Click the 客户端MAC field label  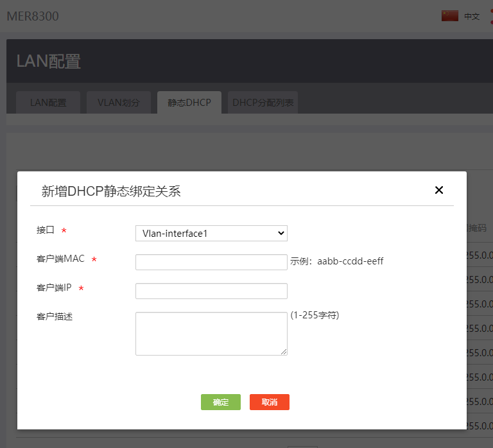[x=60, y=259]
